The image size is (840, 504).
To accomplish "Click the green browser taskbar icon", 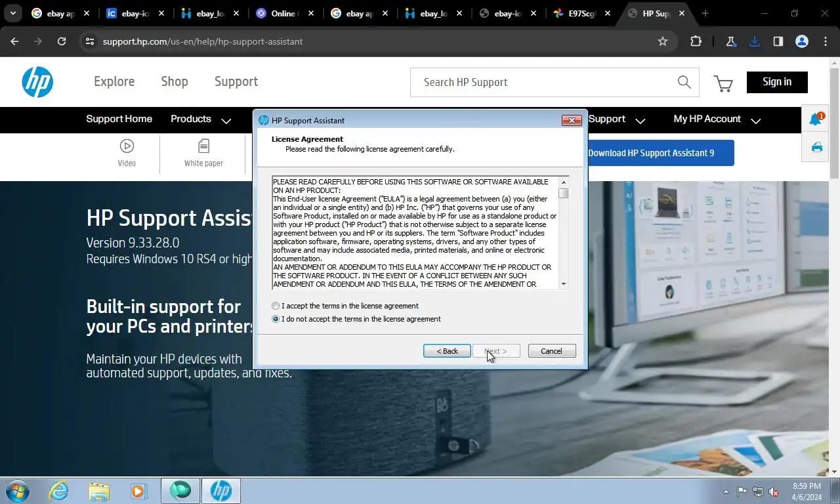I will point(180,491).
